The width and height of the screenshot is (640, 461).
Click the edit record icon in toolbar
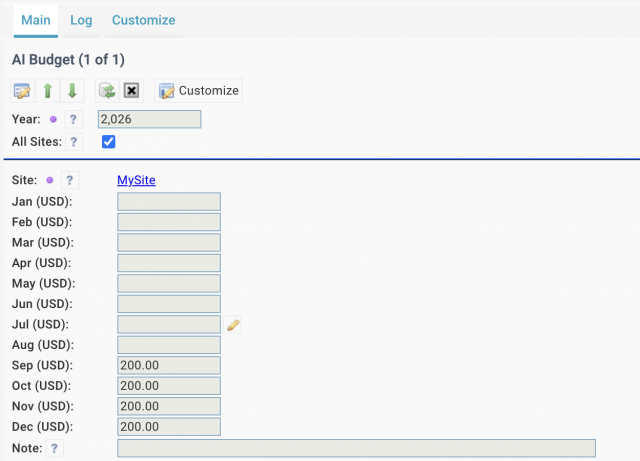tap(22, 91)
